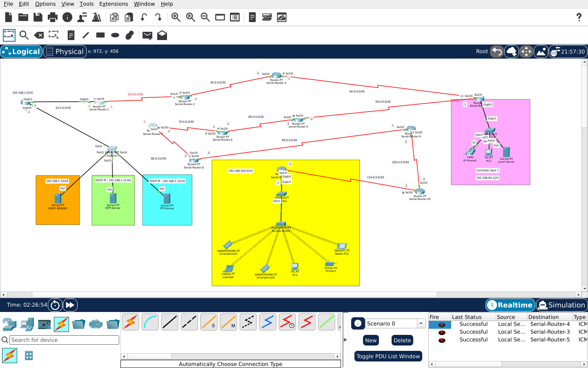The width and height of the screenshot is (588, 368).
Task: Click the Search for device field
Action: click(x=65, y=340)
